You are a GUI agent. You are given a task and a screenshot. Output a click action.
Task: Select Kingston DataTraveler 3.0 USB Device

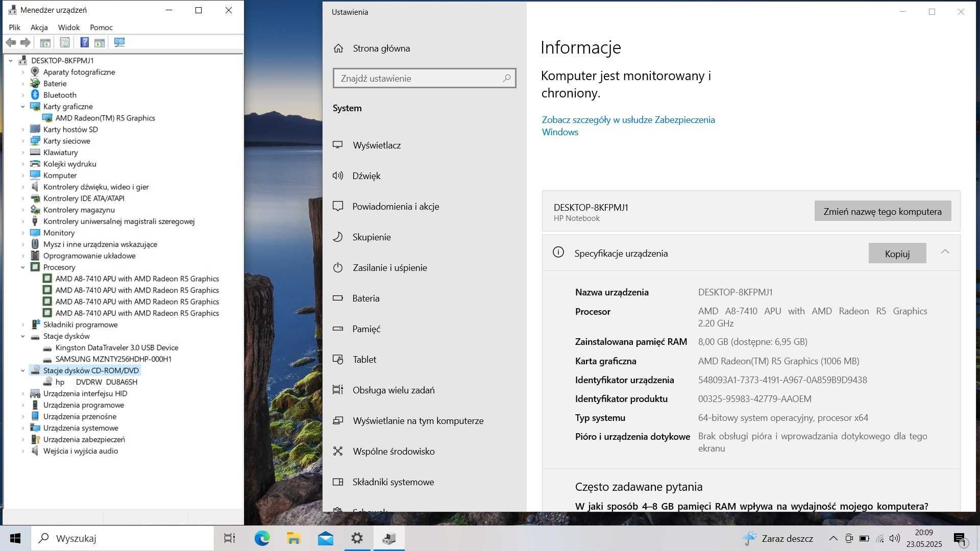tap(117, 347)
